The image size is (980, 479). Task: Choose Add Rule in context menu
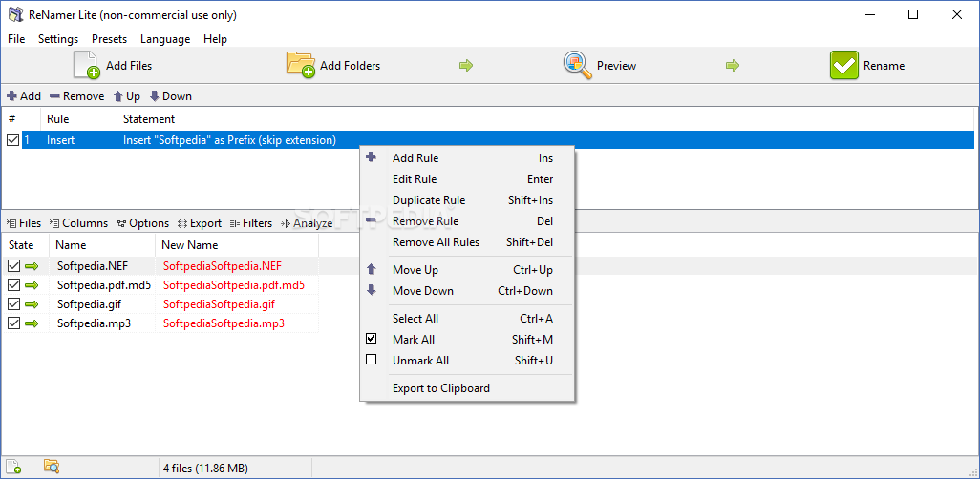click(467, 158)
